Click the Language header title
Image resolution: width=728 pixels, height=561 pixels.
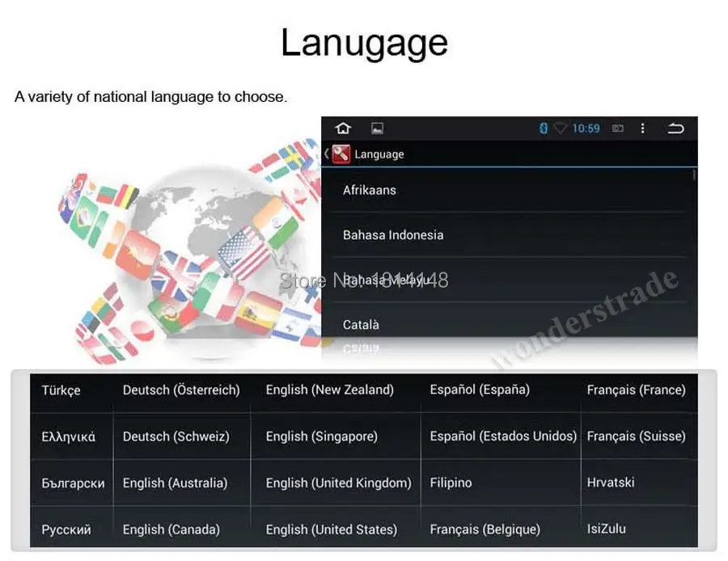379,154
